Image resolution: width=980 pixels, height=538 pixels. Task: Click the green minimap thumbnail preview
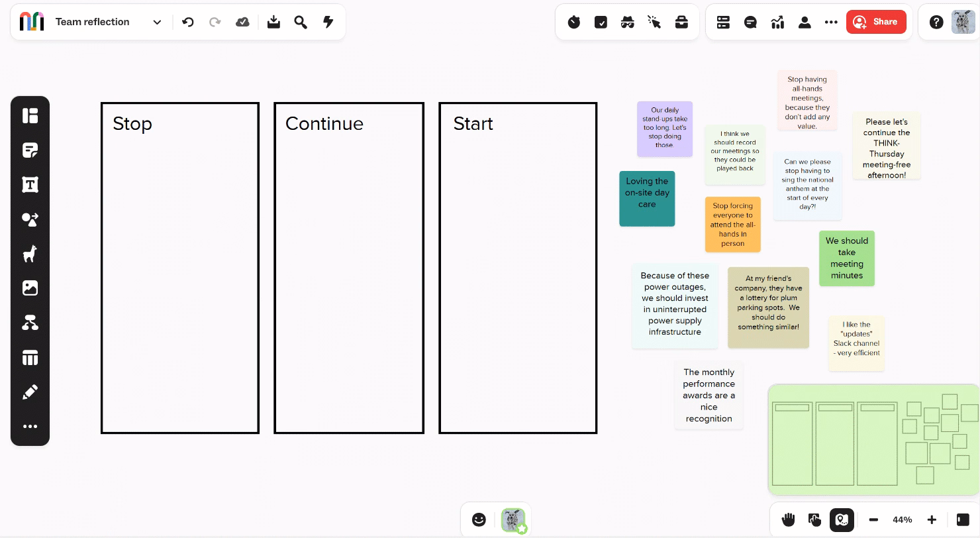tap(873, 439)
